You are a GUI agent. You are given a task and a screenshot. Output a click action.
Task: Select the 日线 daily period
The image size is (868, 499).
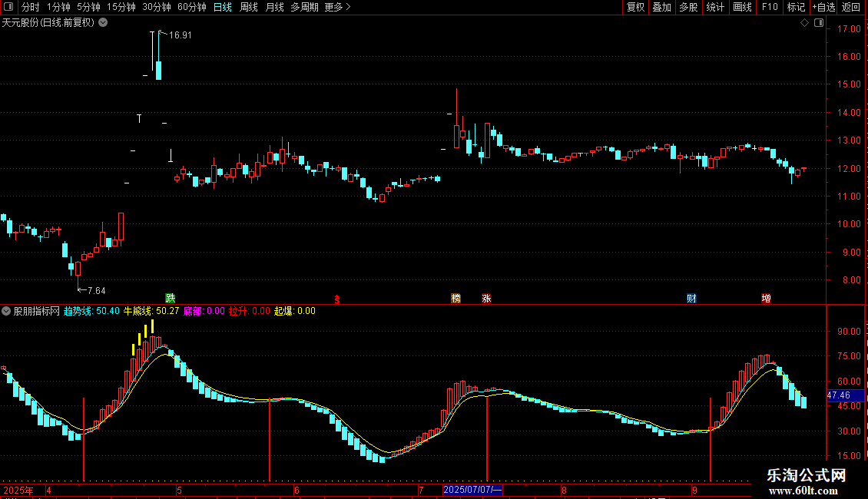[x=223, y=7]
